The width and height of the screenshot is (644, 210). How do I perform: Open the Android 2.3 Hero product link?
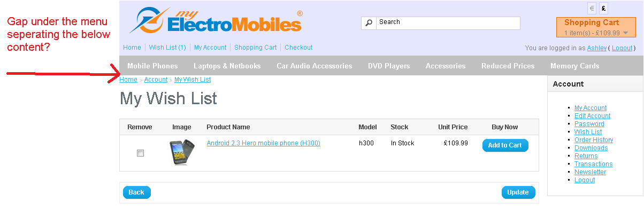tap(263, 143)
